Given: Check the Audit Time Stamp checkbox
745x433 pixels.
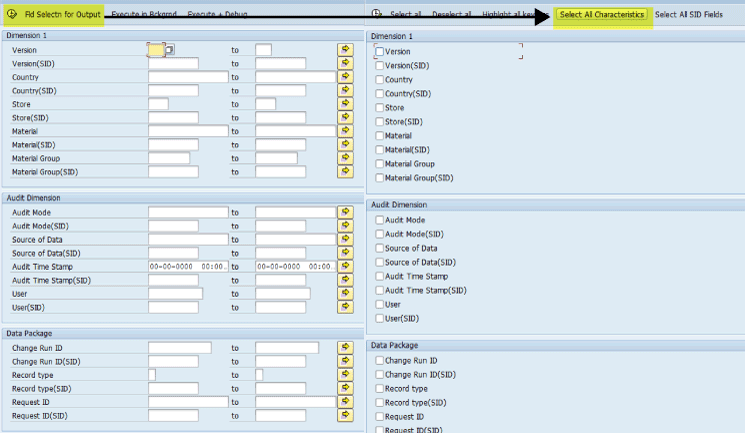Looking at the screenshot, I should [x=379, y=276].
